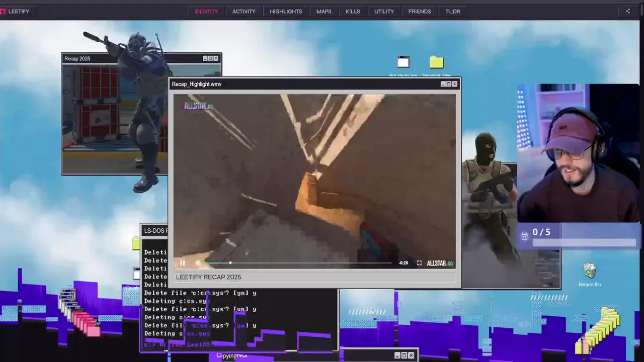The width and height of the screenshot is (644, 362).
Task: Maximize the bottom window at screen edge
Action: [404, 355]
